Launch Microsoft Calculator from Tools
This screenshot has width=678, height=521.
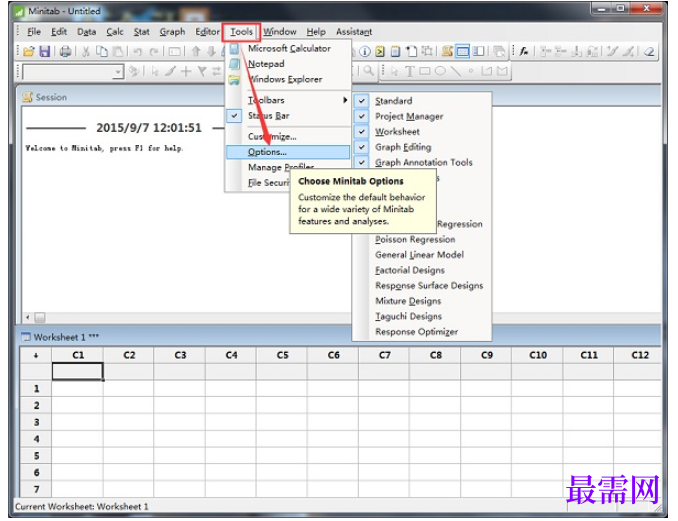point(289,48)
